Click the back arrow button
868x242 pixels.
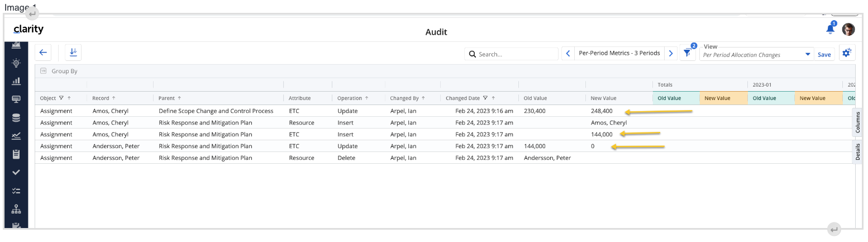[43, 53]
